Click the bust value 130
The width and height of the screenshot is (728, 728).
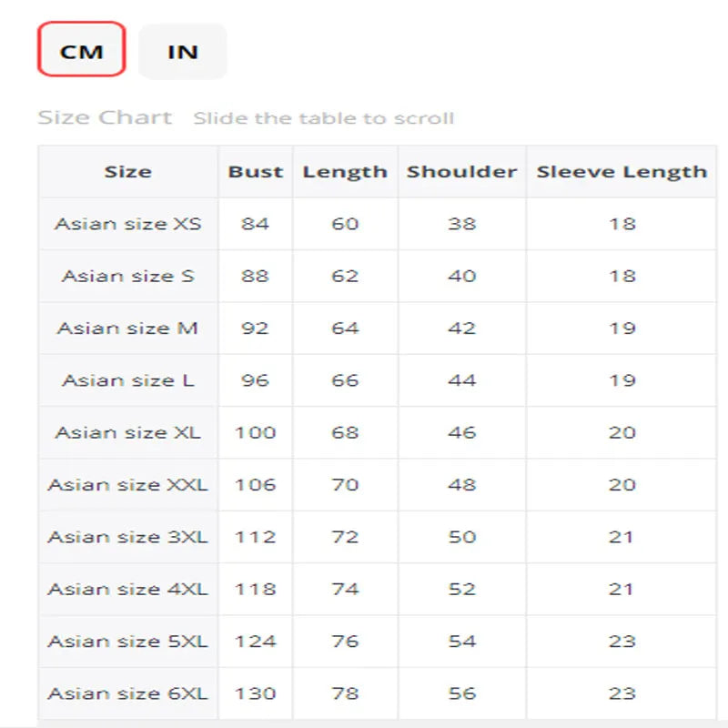click(256, 693)
